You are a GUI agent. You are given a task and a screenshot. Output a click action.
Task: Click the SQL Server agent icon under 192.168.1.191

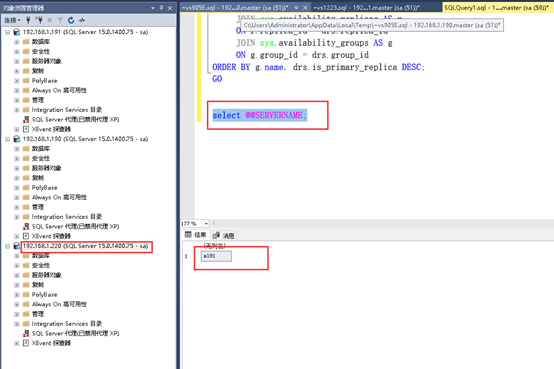[26, 119]
